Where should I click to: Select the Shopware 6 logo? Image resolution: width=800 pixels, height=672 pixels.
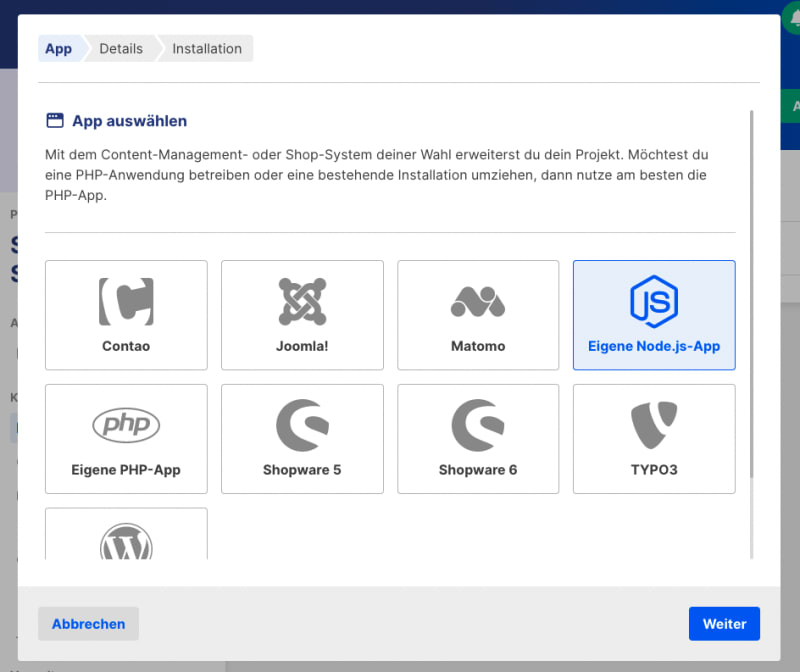click(x=478, y=425)
